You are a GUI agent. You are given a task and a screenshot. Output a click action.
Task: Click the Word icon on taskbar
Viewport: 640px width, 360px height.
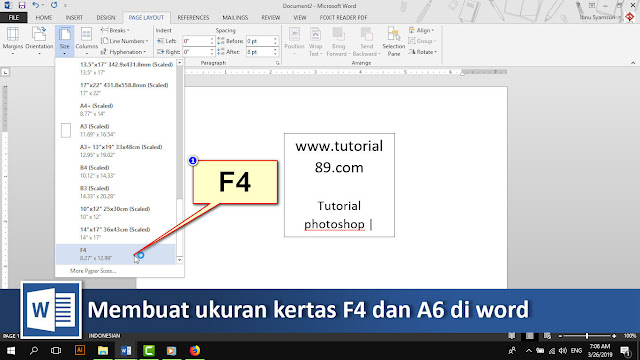click(x=126, y=350)
